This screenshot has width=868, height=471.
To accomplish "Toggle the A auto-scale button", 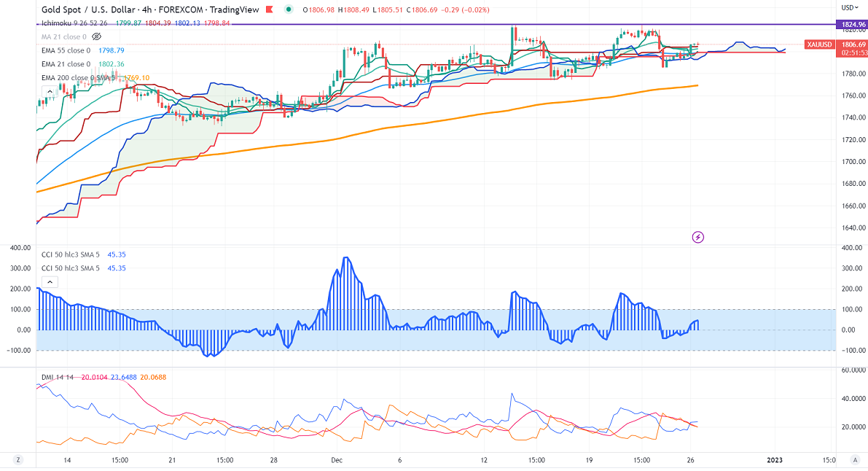I will point(856,460).
